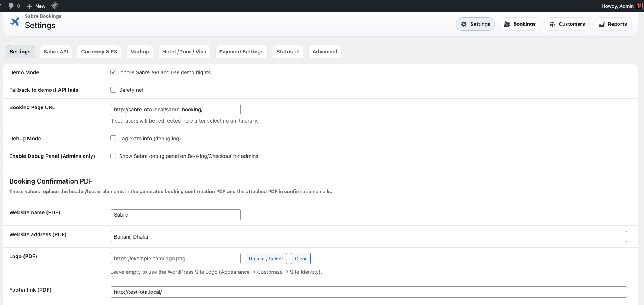Open the Advanced tab
The image size is (644, 305).
[325, 52]
